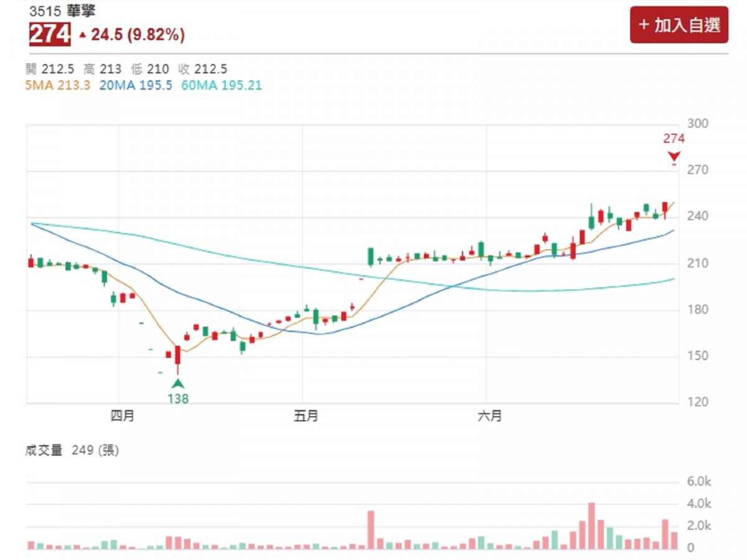Select the 60MA 195.21 legend label

pos(222,86)
